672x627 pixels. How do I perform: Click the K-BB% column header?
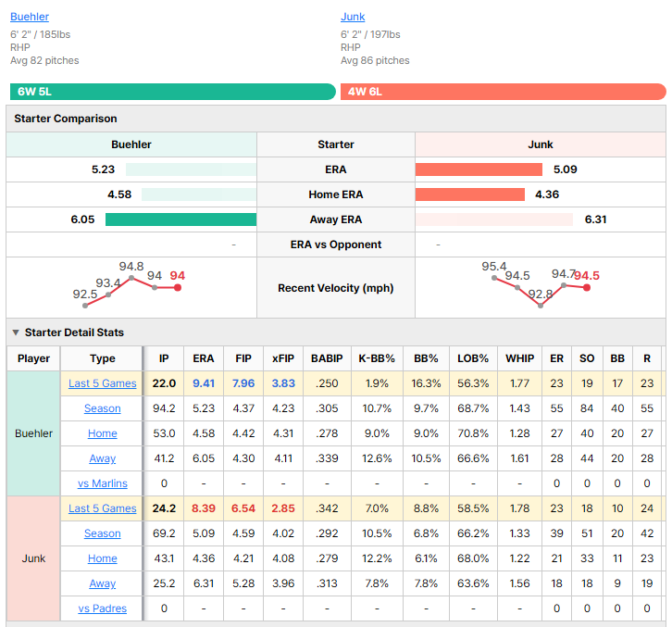(x=377, y=358)
